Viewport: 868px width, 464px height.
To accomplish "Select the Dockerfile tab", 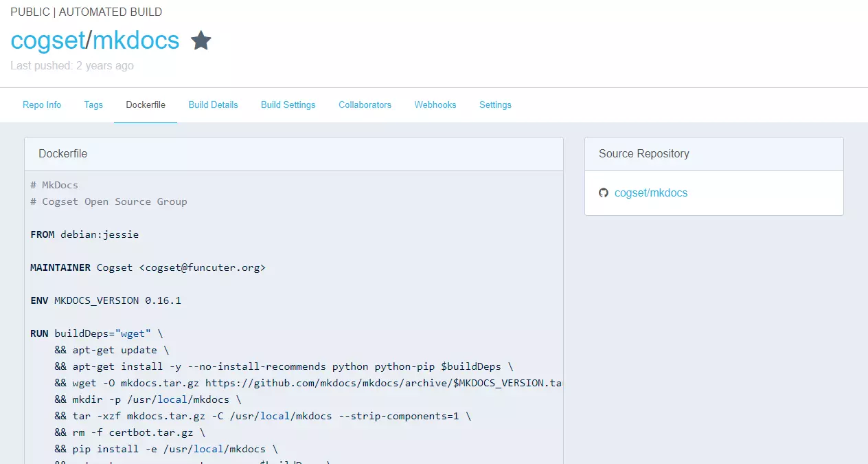I will pos(146,105).
